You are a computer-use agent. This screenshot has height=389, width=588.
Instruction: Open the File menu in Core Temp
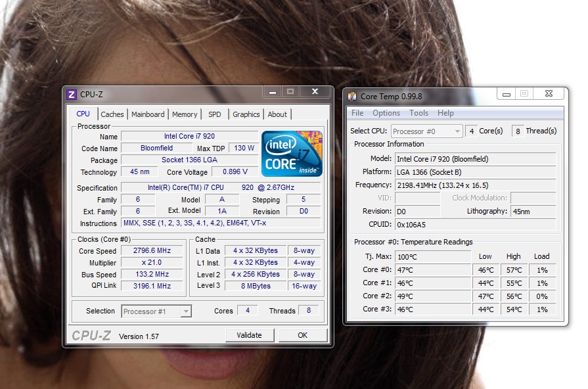tap(357, 113)
